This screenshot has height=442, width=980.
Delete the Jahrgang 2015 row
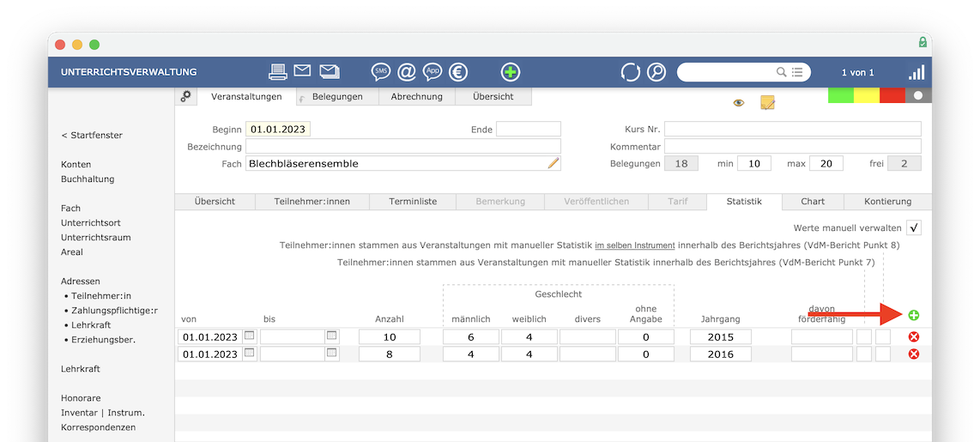click(x=914, y=337)
